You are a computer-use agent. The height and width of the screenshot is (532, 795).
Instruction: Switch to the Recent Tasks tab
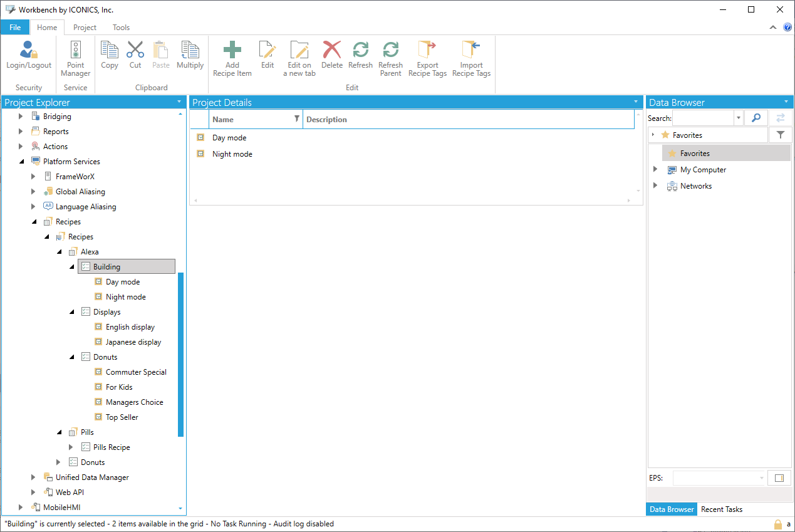point(722,509)
